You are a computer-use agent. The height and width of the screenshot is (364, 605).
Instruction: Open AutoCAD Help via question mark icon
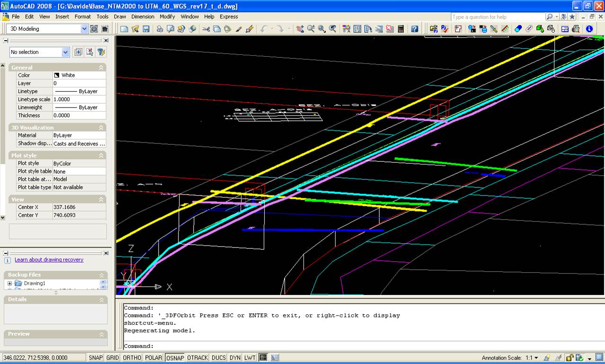pos(413,29)
